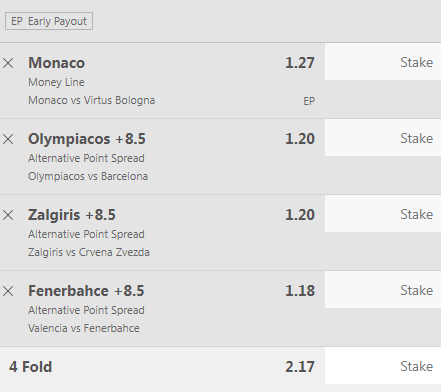Open the Monaco vs Virtus Bologna match
The height and width of the screenshot is (392, 441).
click(x=91, y=100)
